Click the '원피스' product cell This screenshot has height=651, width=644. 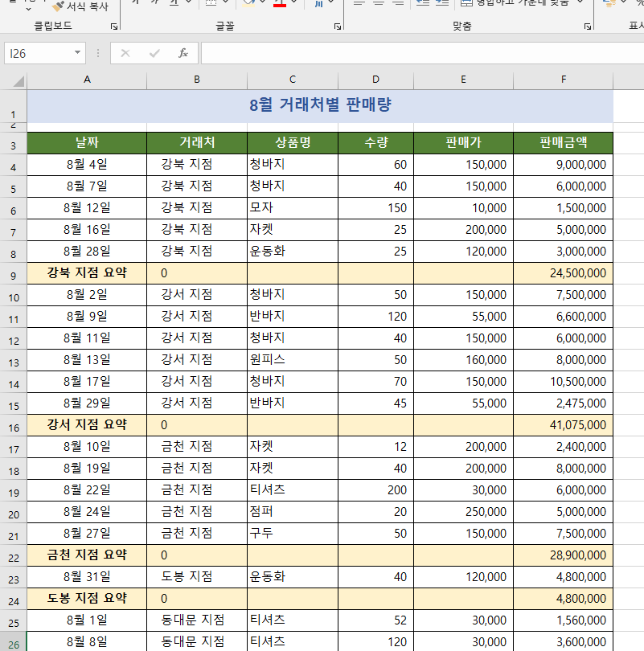click(x=293, y=360)
